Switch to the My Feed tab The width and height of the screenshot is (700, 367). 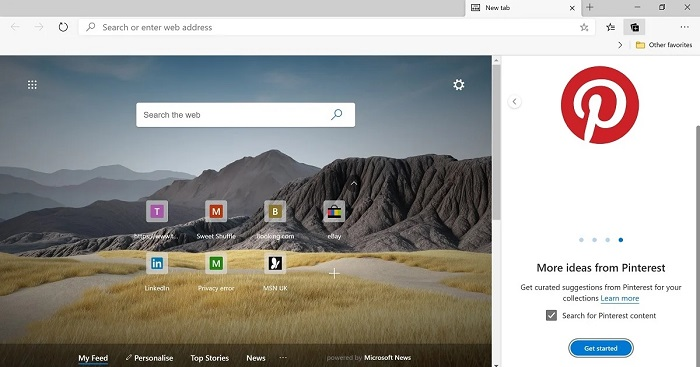pyautogui.click(x=93, y=358)
